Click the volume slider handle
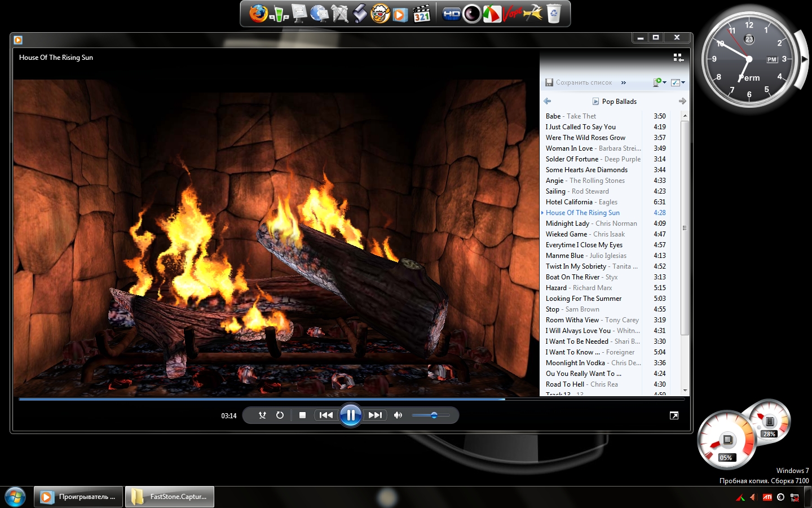812x508 pixels. point(434,415)
